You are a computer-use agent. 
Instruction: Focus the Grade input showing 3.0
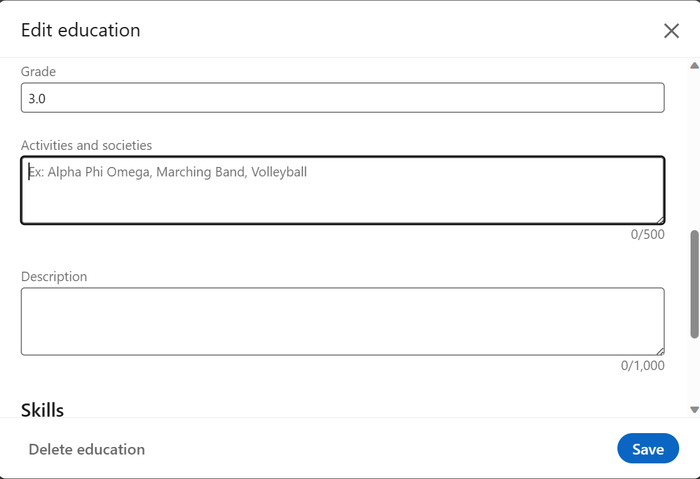tap(342, 98)
